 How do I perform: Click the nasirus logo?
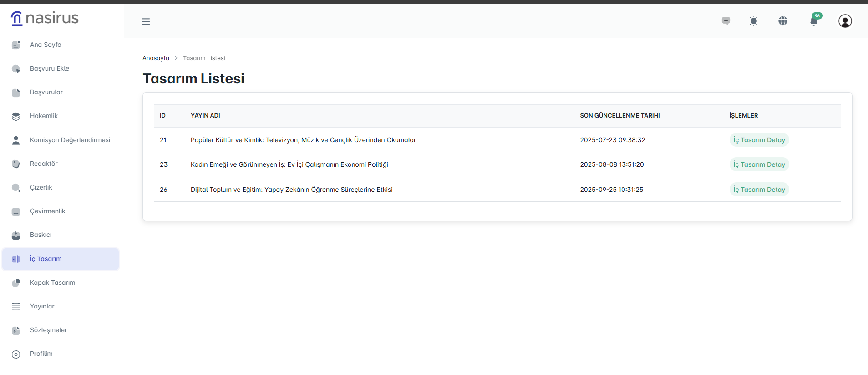45,18
